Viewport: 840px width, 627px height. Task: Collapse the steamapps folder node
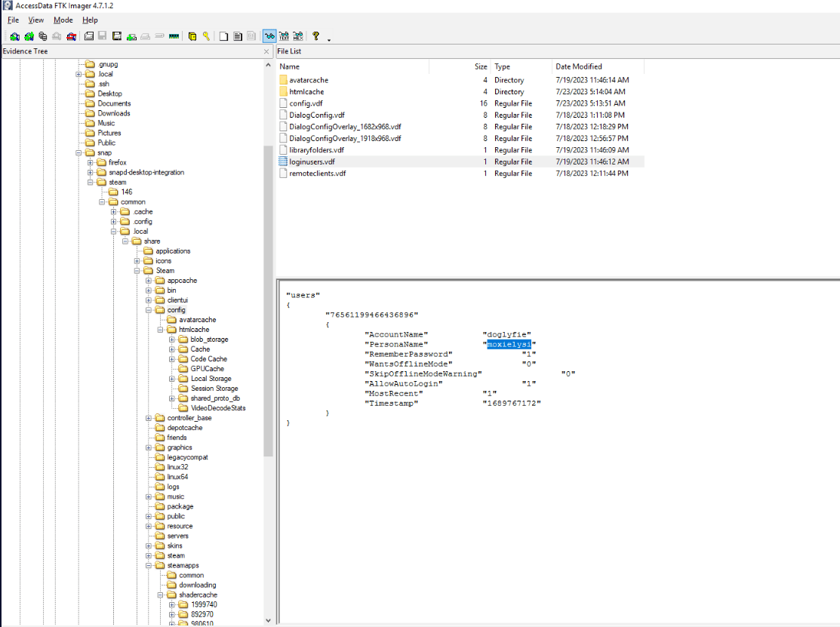click(149, 565)
